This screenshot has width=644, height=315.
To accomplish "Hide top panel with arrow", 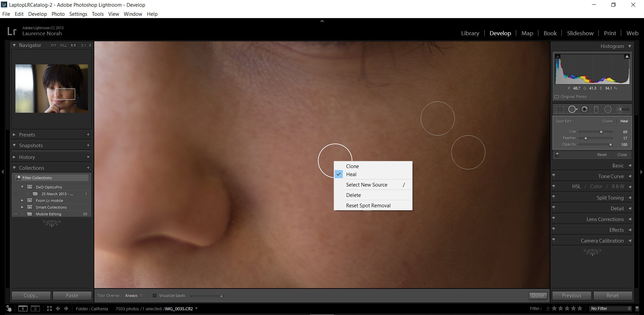I will [322, 21].
